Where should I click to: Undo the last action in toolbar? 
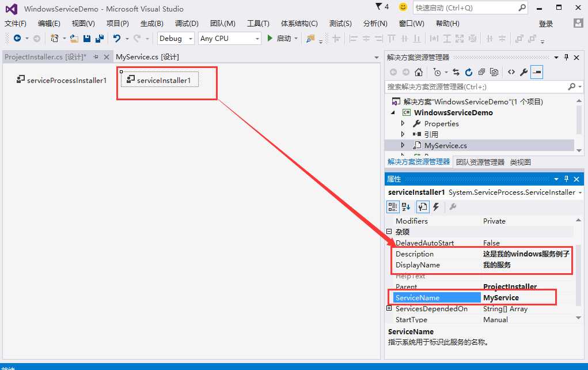pyautogui.click(x=117, y=38)
